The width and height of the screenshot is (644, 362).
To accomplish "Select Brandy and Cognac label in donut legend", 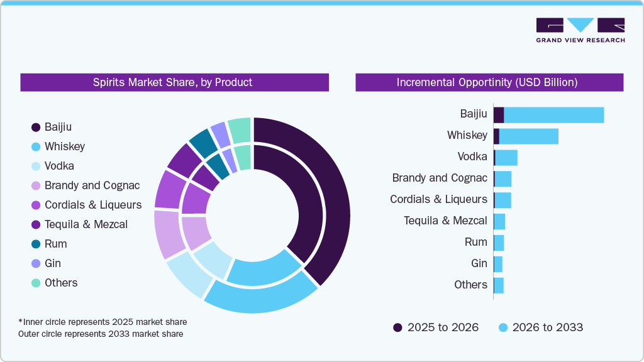I will click(92, 185).
